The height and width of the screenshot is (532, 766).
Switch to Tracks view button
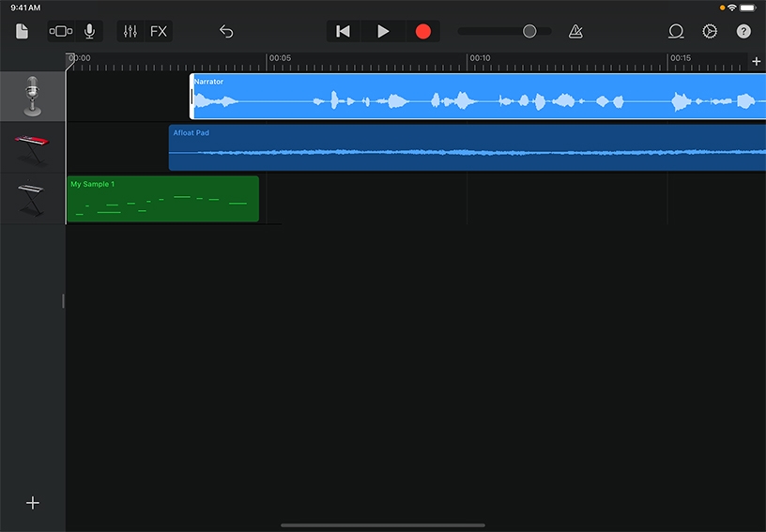pyautogui.click(x=60, y=31)
